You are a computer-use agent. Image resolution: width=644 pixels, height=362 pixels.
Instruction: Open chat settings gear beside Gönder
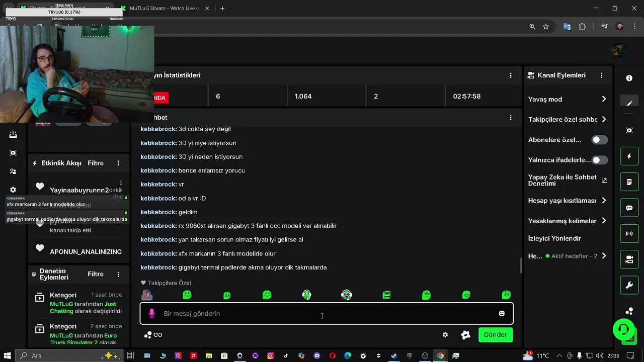click(x=445, y=335)
